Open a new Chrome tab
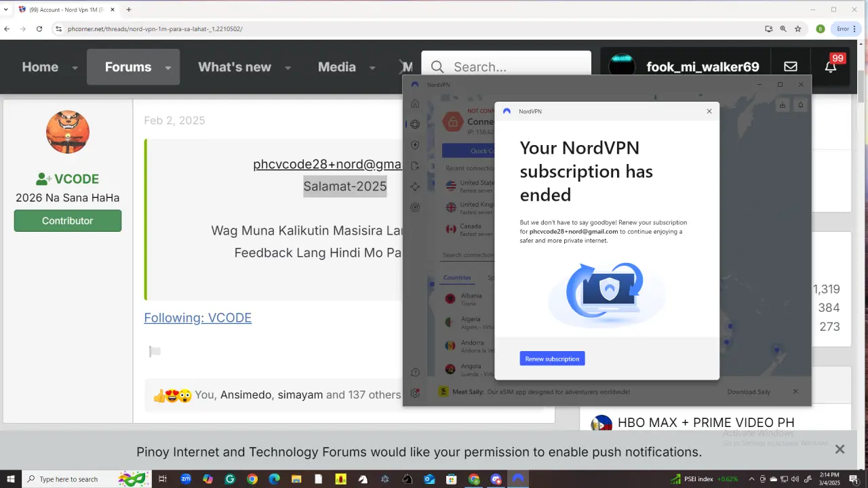Viewport: 868px width, 488px height. (x=128, y=9)
